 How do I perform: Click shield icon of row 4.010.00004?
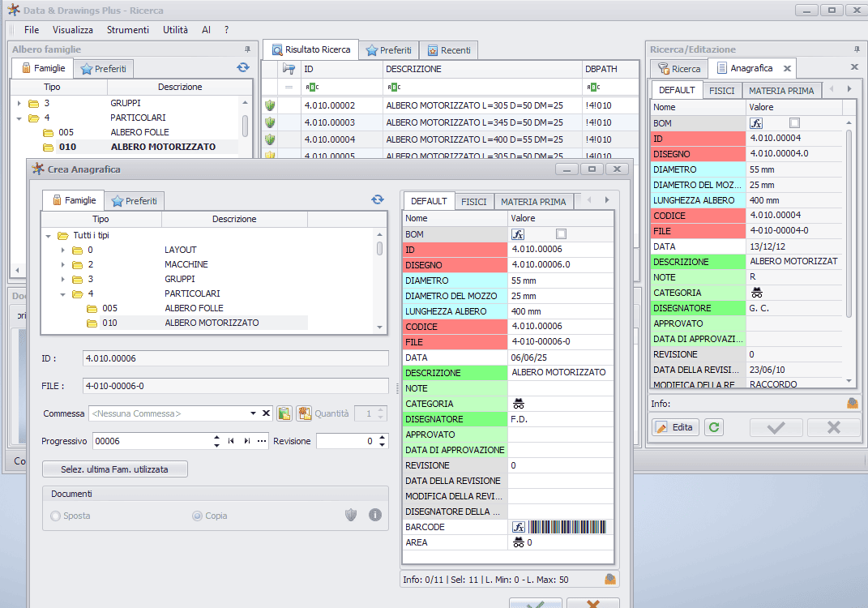tap(270, 139)
